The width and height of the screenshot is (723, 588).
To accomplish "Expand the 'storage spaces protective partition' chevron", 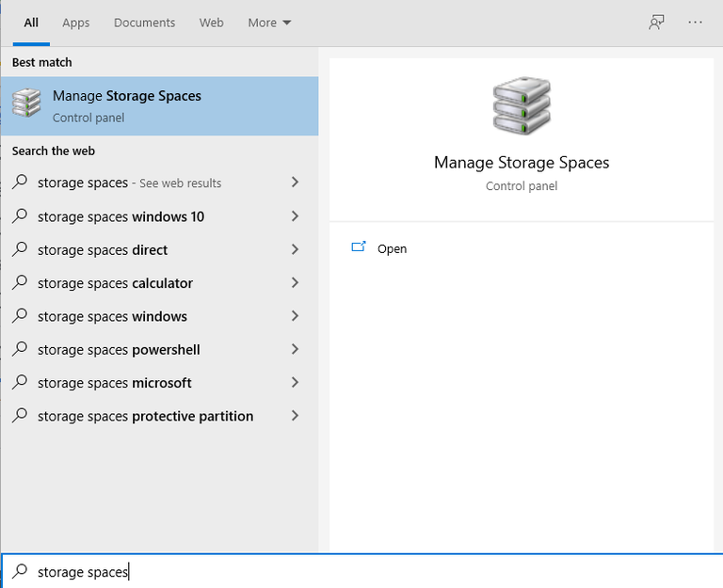I will coord(295,416).
